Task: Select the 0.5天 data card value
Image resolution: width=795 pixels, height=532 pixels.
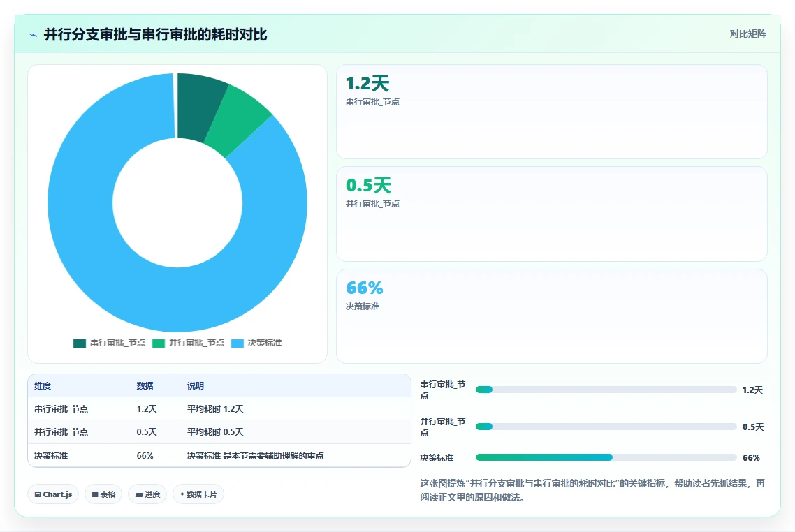Action: tap(369, 186)
